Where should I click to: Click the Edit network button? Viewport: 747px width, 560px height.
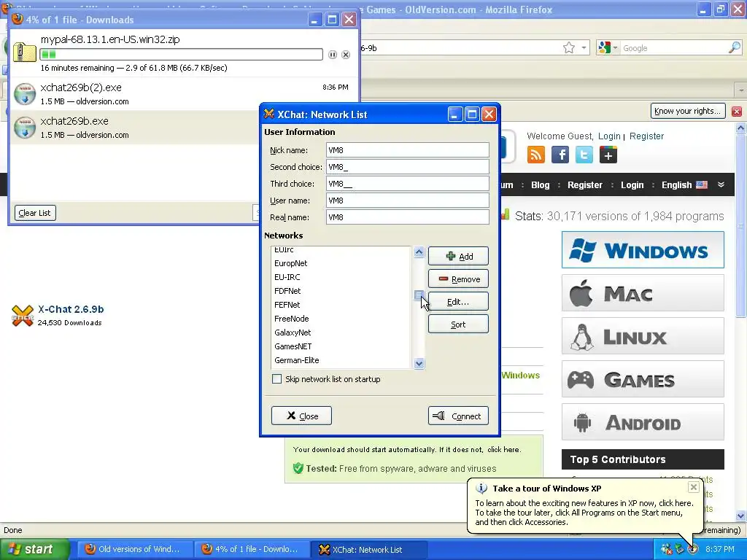pyautogui.click(x=458, y=301)
